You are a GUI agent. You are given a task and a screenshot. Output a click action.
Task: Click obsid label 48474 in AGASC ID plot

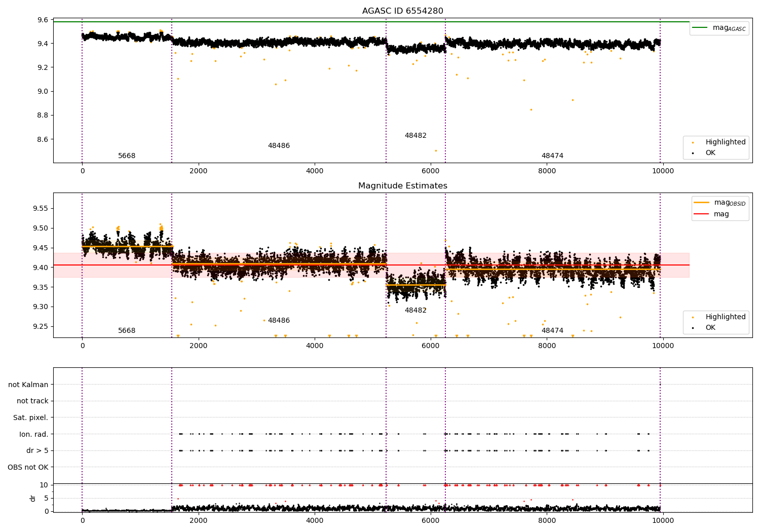(x=552, y=156)
